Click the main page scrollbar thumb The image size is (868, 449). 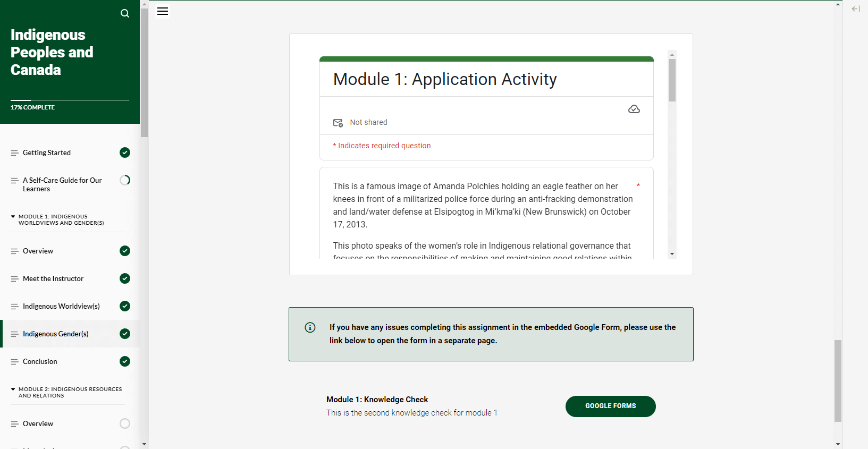(838, 380)
